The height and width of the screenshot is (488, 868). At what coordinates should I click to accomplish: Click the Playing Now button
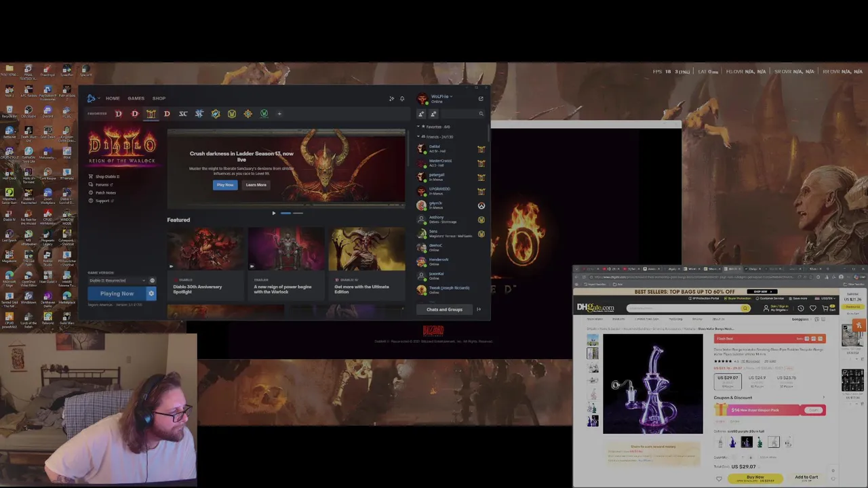coord(117,293)
